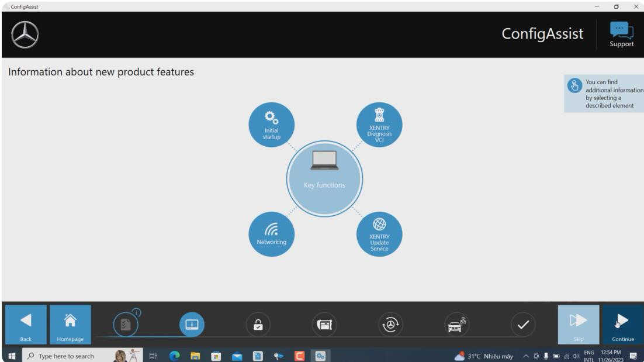Select the XENTRY Diagnosis VCI circle

pyautogui.click(x=379, y=125)
